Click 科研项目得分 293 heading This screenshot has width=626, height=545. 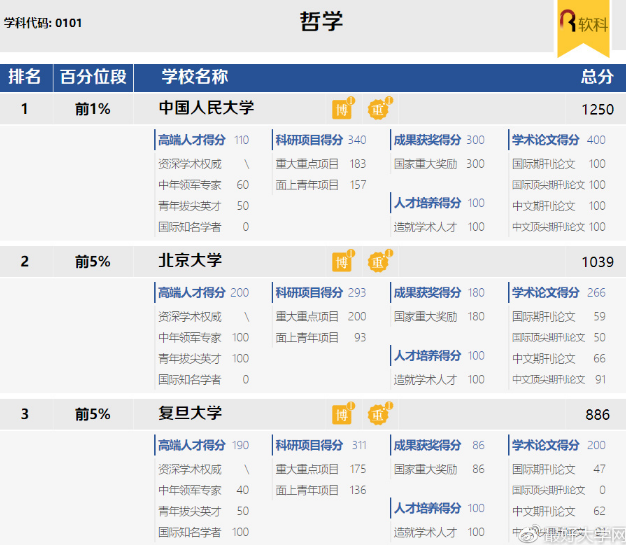pos(321,293)
